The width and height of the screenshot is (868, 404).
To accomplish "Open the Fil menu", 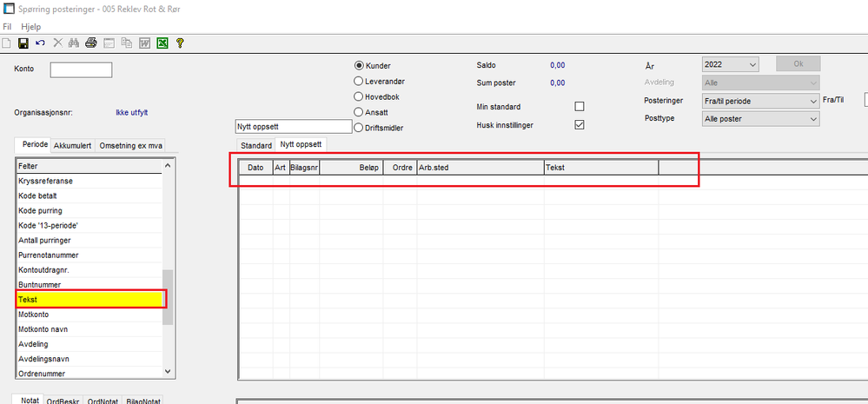I will 7,27.
